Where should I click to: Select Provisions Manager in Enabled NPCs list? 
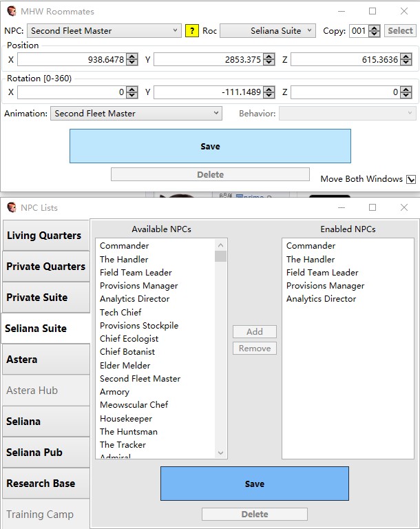348,285
